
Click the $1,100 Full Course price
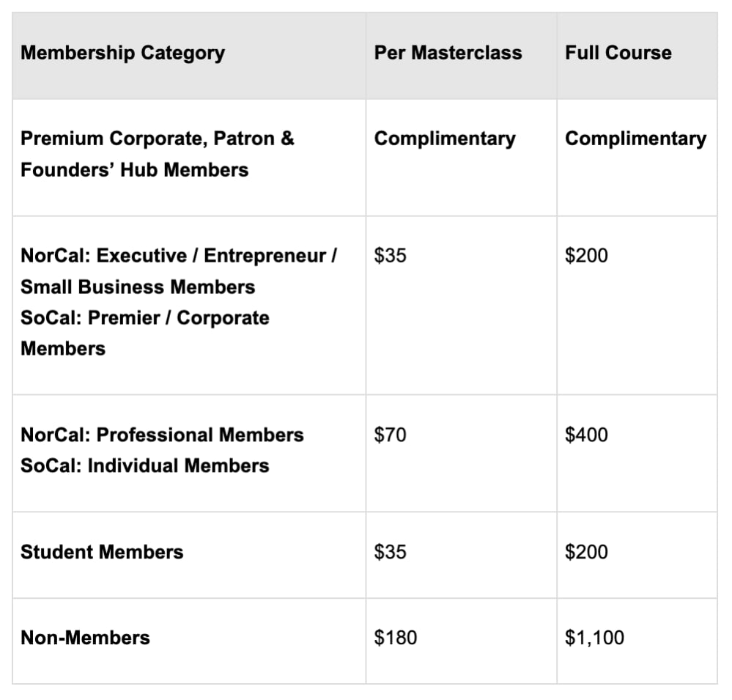(594, 638)
